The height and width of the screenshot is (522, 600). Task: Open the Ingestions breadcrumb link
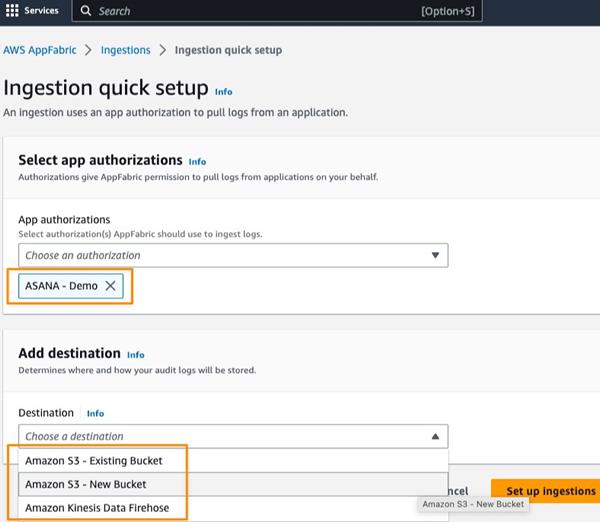(125, 50)
